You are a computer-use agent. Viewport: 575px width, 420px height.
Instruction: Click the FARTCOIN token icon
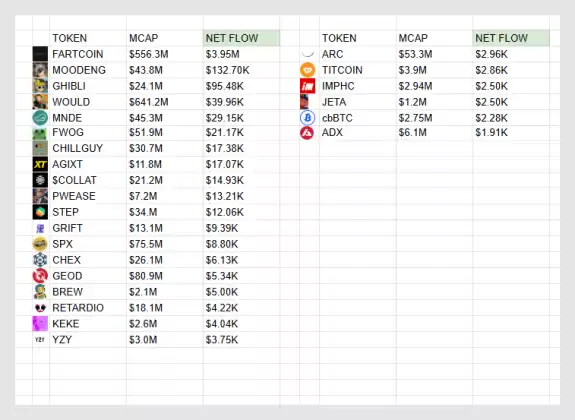coord(40,54)
